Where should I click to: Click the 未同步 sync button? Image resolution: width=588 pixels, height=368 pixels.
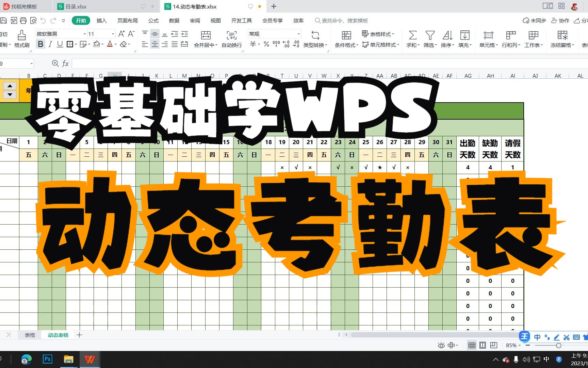click(534, 20)
